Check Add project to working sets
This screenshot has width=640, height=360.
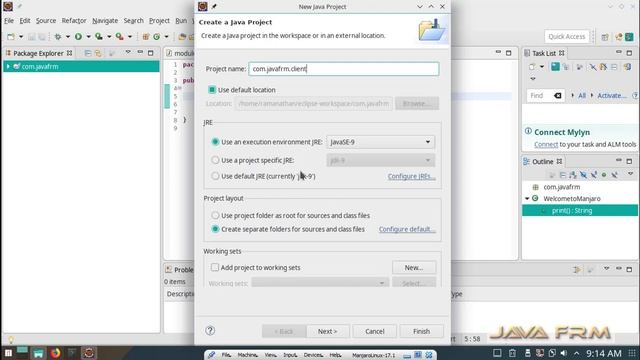[x=215, y=267]
